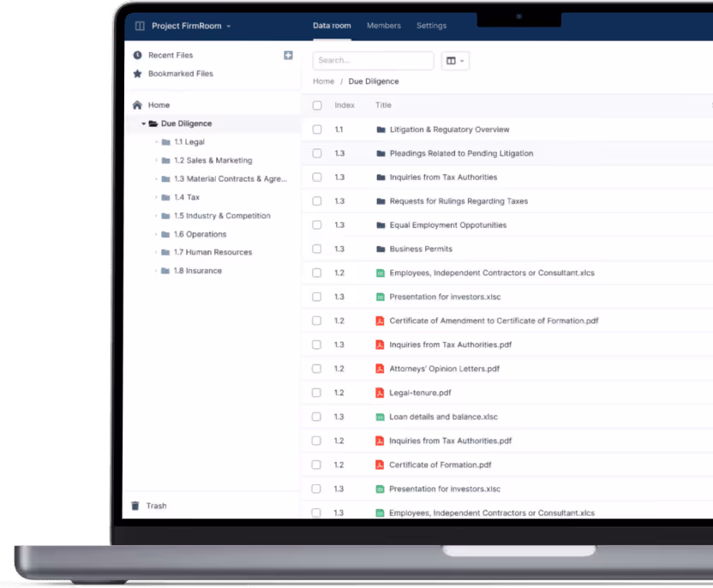Open Recent Files in the sidebar
Image resolution: width=713 pixels, height=588 pixels.
(x=171, y=55)
